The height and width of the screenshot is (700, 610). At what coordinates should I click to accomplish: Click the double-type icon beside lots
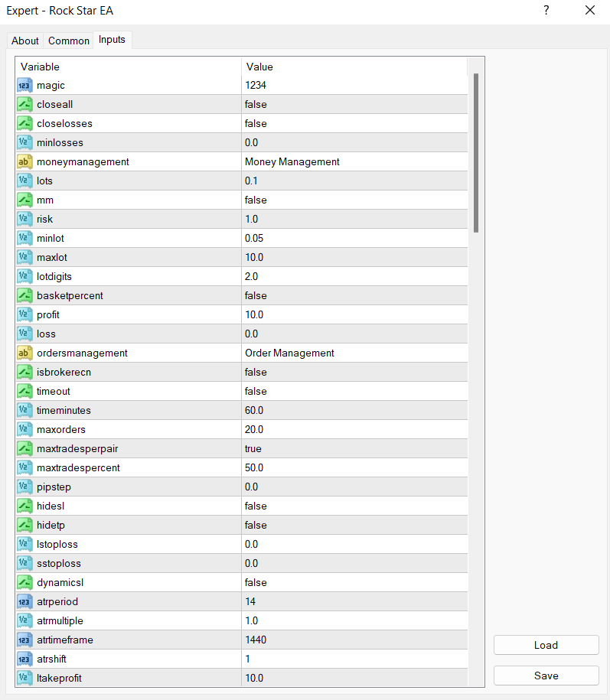pos(24,181)
